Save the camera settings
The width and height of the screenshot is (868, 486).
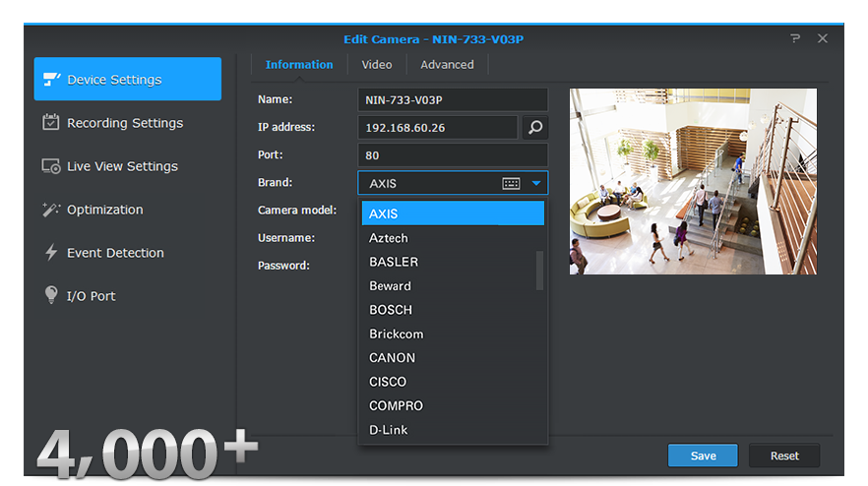(703, 456)
